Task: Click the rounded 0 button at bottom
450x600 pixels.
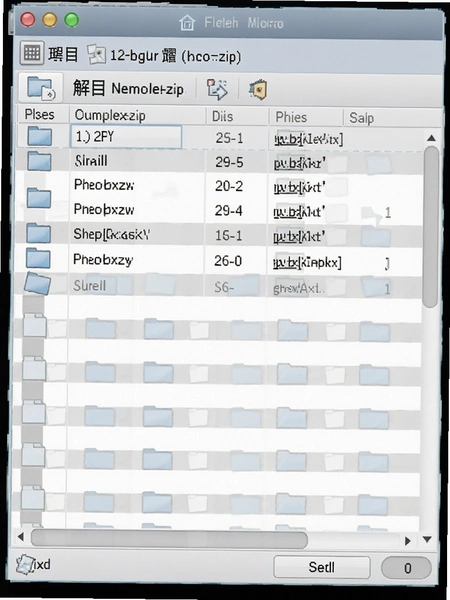Action: (x=406, y=568)
